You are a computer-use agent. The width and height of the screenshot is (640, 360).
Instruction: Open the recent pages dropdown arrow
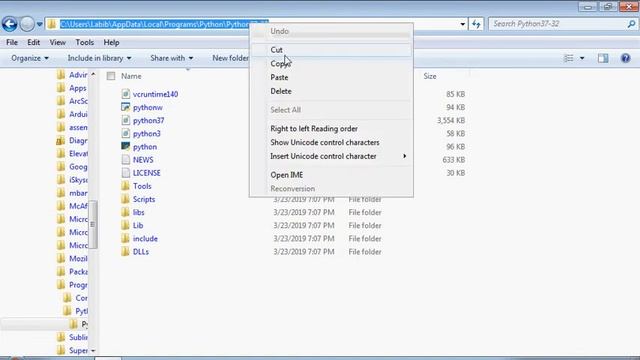pyautogui.click(x=40, y=24)
